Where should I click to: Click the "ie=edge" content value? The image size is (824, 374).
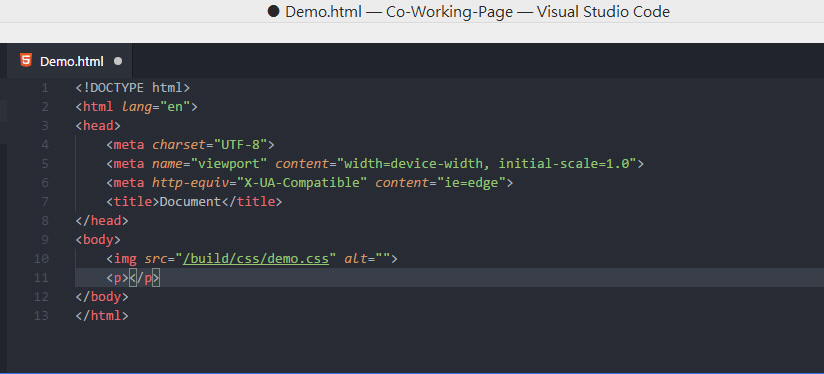click(471, 183)
